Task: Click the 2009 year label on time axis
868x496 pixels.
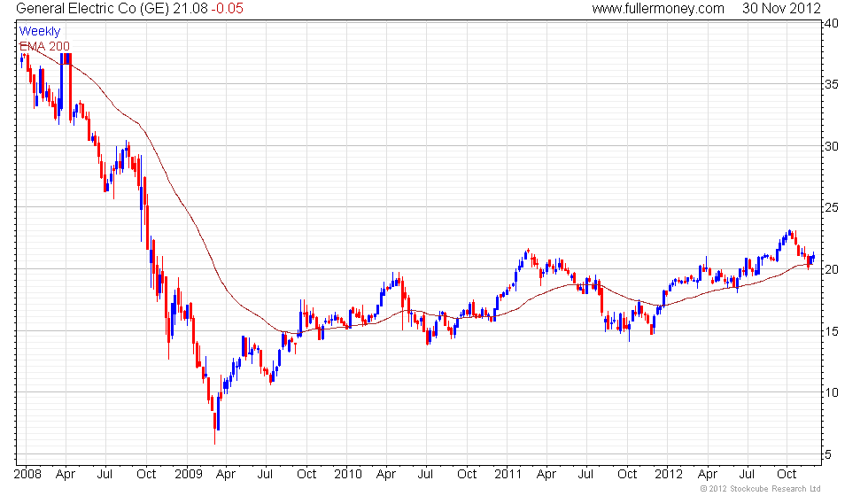Action: pos(188,474)
